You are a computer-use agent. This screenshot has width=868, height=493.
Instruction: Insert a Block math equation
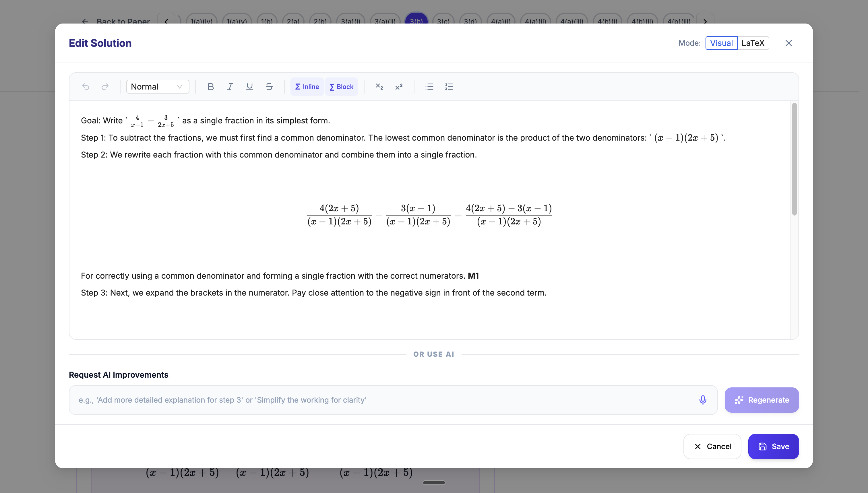pyautogui.click(x=341, y=87)
